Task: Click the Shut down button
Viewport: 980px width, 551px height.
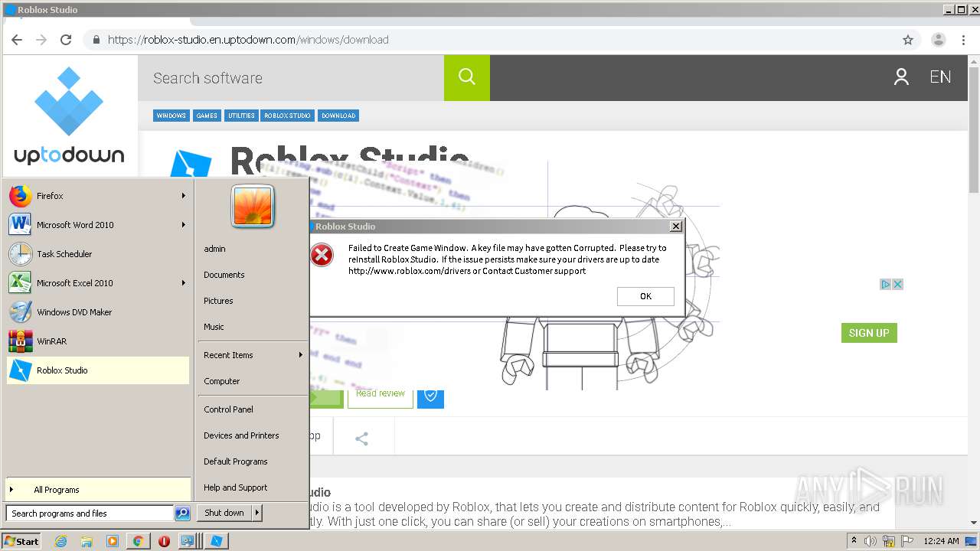Action: pyautogui.click(x=224, y=513)
